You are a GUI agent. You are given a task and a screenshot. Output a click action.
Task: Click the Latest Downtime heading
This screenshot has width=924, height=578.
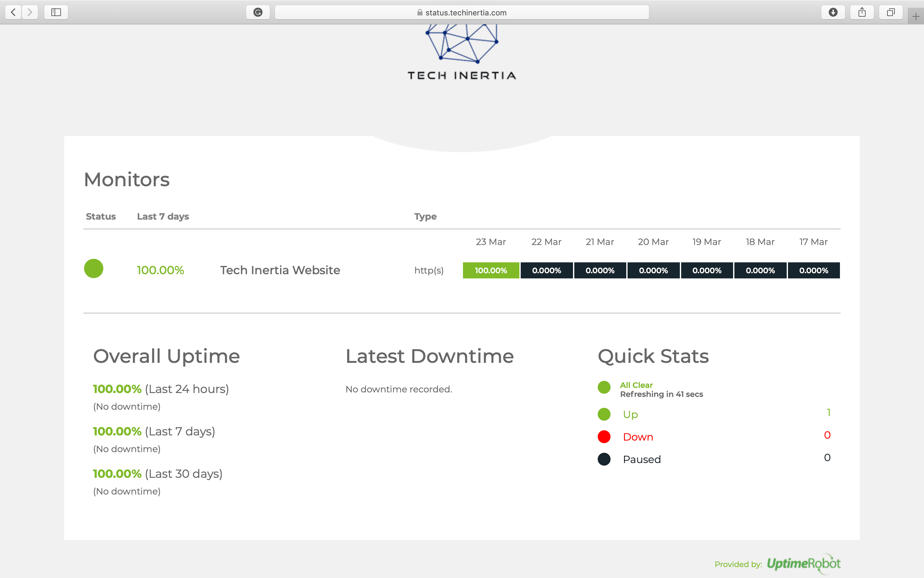coord(430,356)
